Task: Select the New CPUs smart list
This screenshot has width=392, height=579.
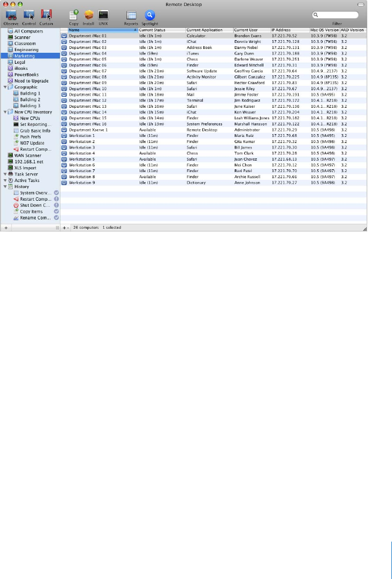Action: (x=30, y=118)
